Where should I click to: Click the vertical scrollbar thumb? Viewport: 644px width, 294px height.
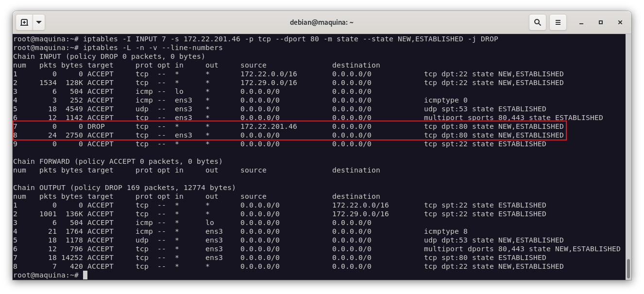click(x=628, y=268)
